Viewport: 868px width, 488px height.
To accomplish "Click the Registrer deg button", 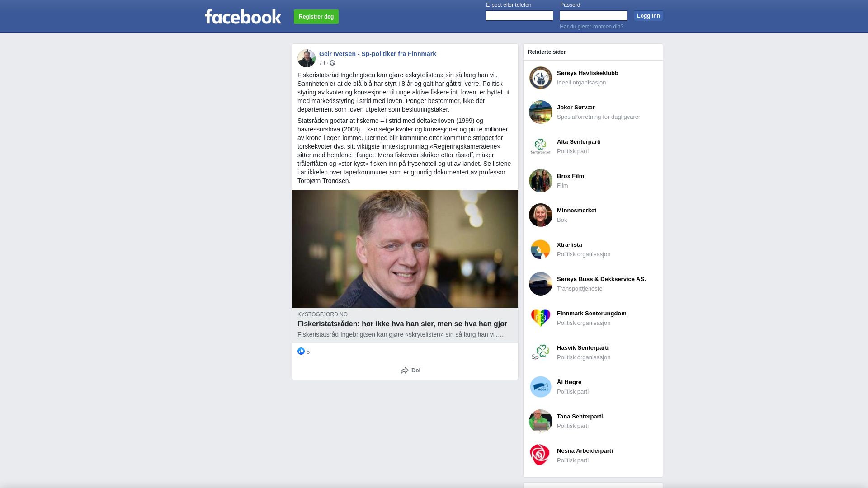I will 316,17.
